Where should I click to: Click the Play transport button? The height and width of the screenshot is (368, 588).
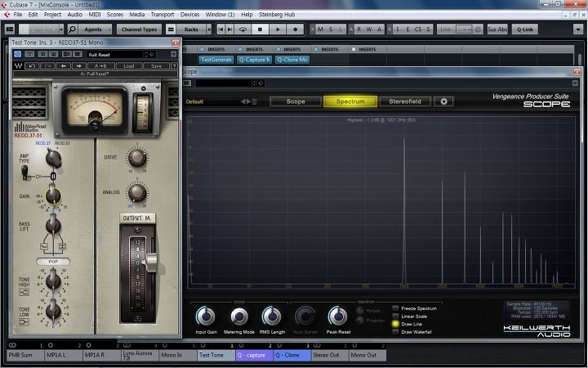278,29
